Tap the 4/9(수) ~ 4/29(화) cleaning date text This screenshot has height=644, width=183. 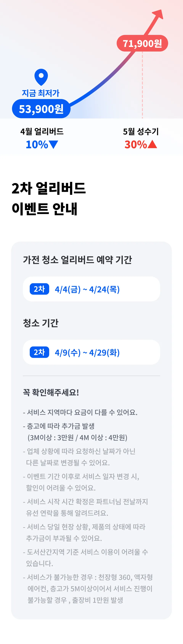pyautogui.click(x=87, y=353)
